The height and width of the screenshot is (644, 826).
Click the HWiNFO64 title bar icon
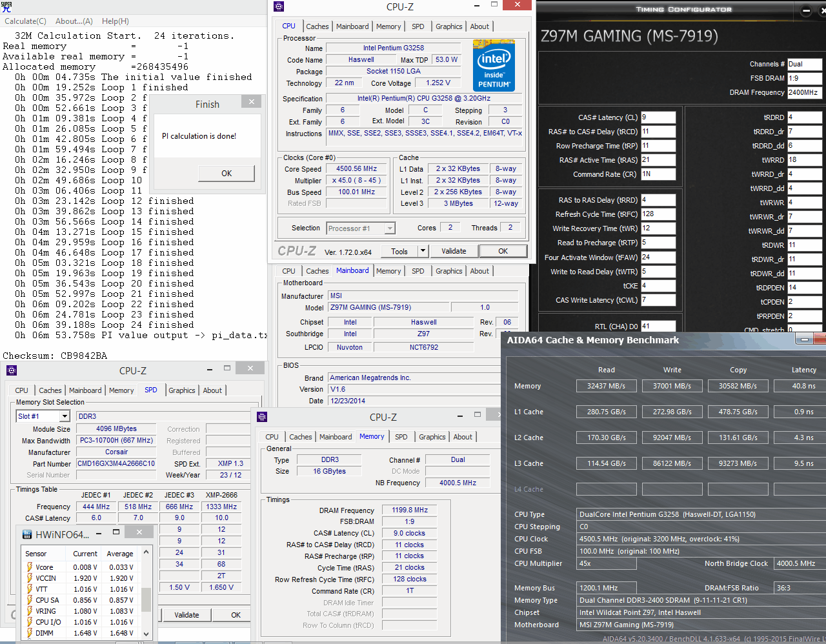(27, 534)
